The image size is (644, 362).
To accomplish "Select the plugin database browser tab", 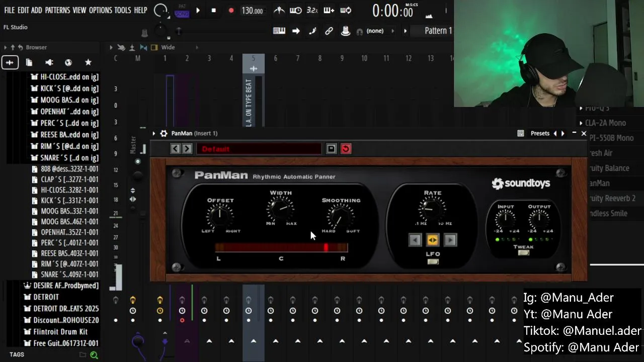I will click(x=49, y=62).
